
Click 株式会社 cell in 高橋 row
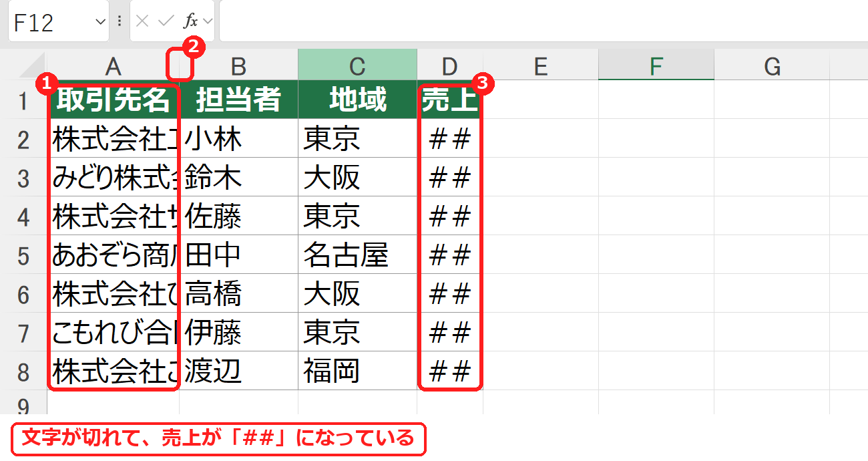(114, 293)
